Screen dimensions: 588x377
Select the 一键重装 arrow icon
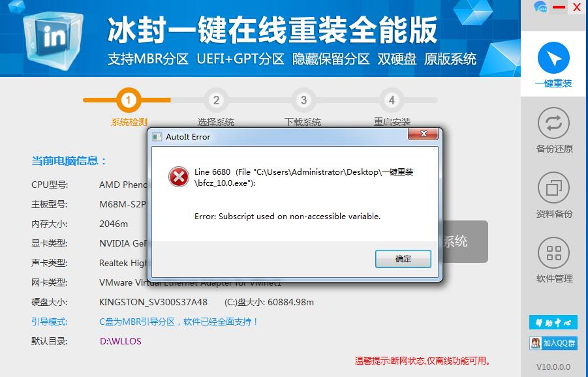tap(553, 57)
